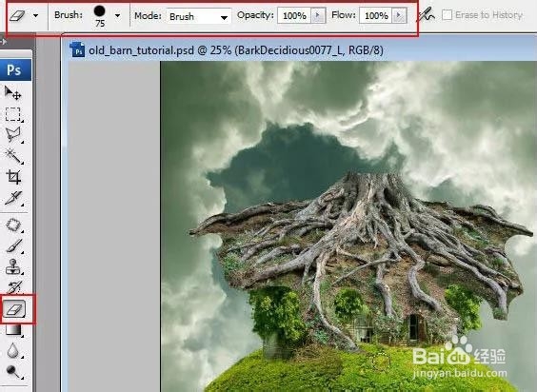The height and width of the screenshot is (392, 537).
Task: Toggle the Erase to History checkbox
Action: (x=447, y=14)
